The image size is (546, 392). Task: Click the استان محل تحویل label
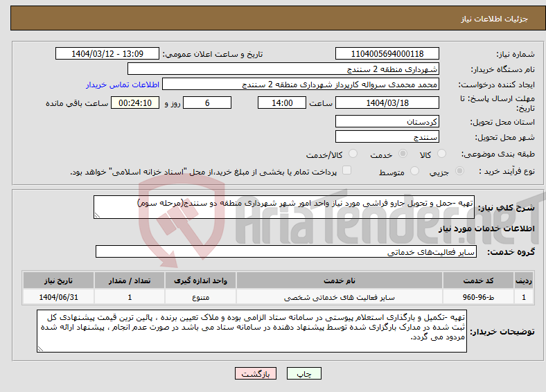[x=502, y=122]
